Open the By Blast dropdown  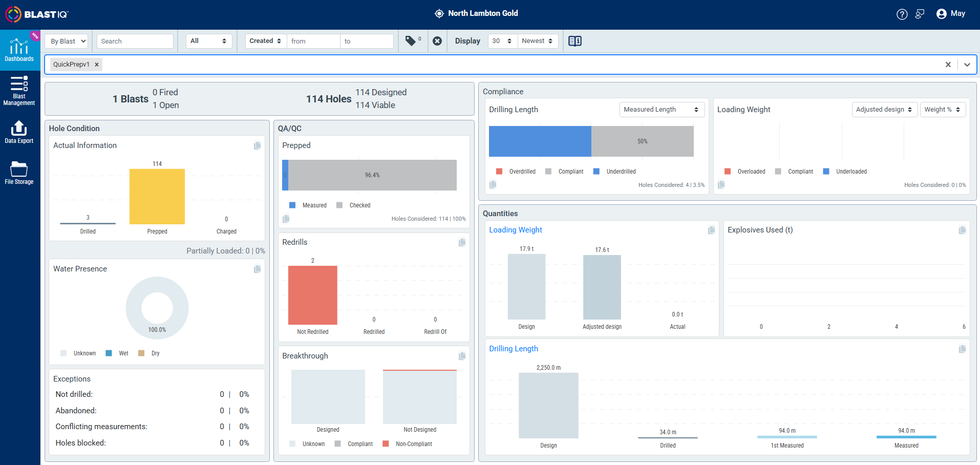(x=67, y=41)
